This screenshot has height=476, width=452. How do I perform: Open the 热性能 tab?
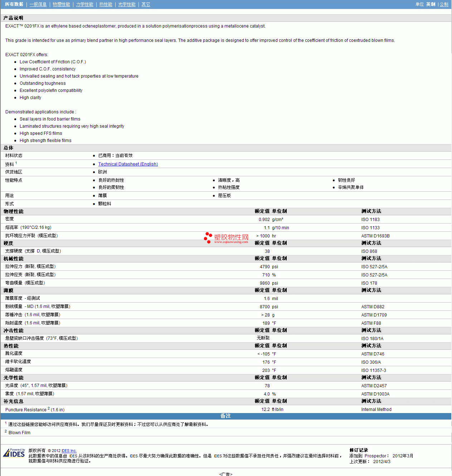coord(106,4)
